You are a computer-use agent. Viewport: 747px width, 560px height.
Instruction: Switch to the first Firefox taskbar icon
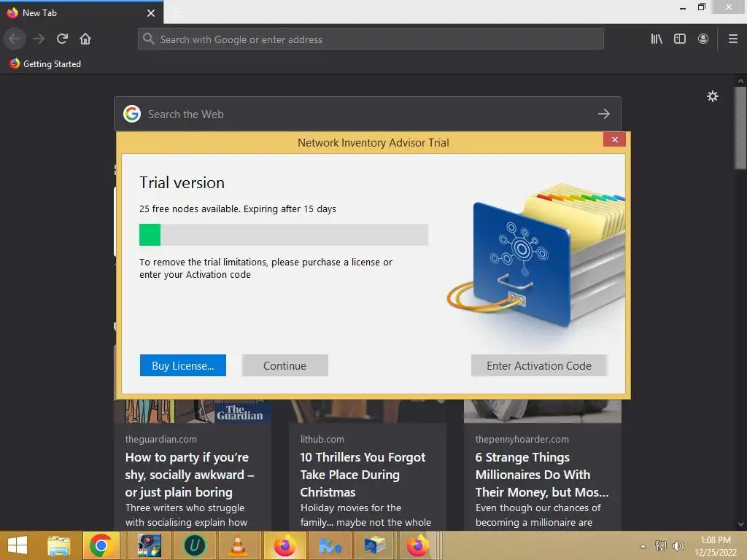point(285,545)
